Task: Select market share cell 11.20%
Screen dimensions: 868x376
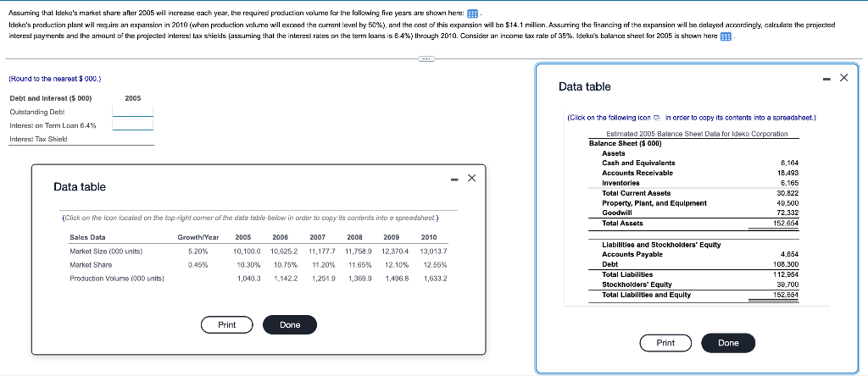Action: [323, 265]
